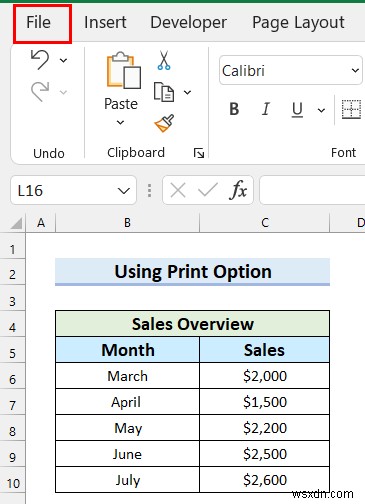Select the Format Painter brush

click(x=164, y=123)
